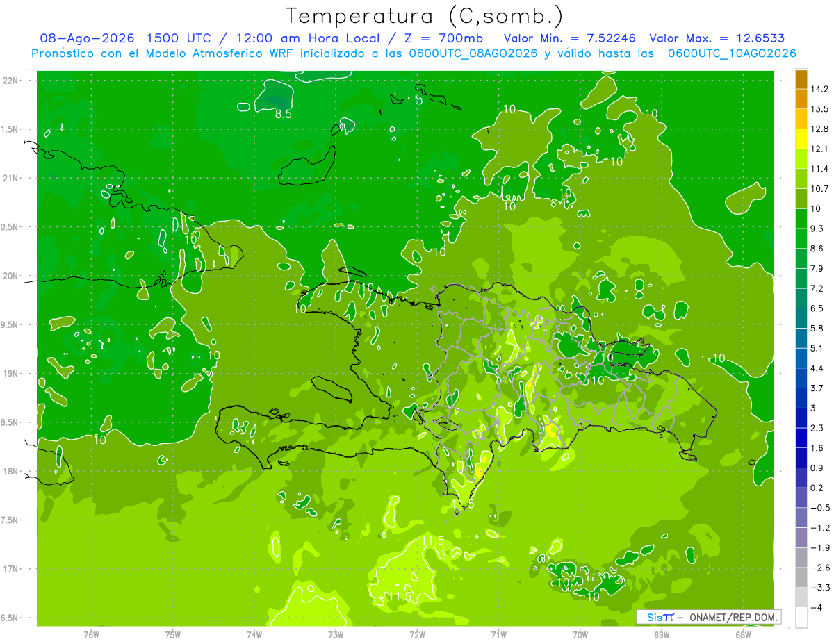The height and width of the screenshot is (644, 834).
Task: Click the '-0.5' colorbar value label
Action: click(x=820, y=508)
